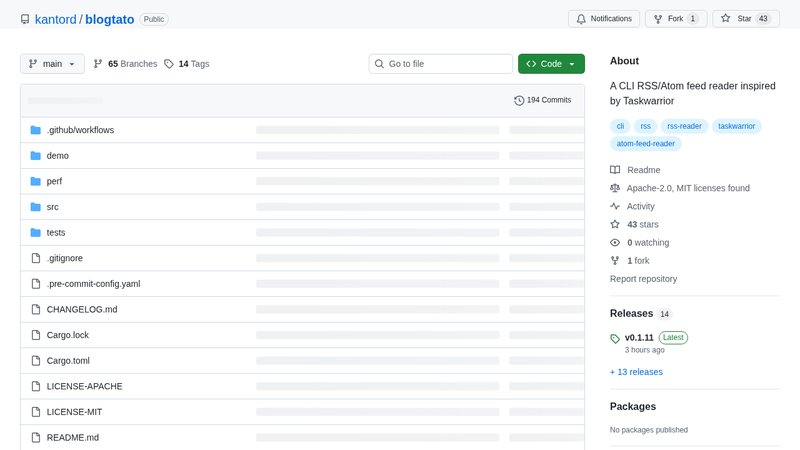Select the rss-reader topic tag
800x450 pixels.
point(685,126)
